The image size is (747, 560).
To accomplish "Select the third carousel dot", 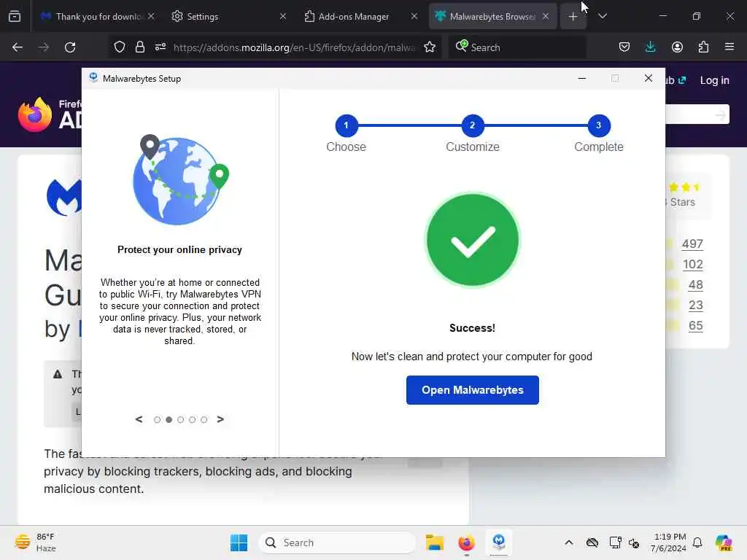I will (181, 419).
